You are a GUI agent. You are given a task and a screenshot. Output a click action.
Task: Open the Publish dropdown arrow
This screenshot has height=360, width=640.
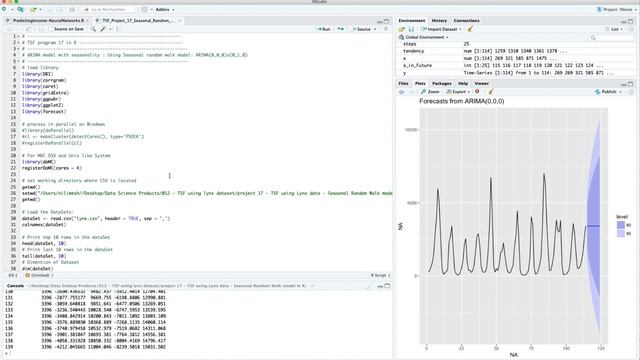(x=621, y=92)
